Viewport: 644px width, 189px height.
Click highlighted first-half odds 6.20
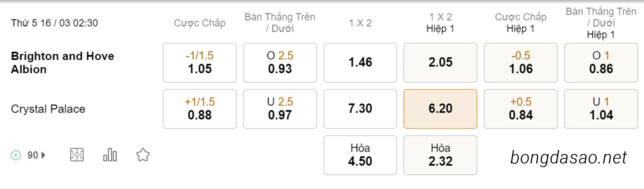(440, 109)
